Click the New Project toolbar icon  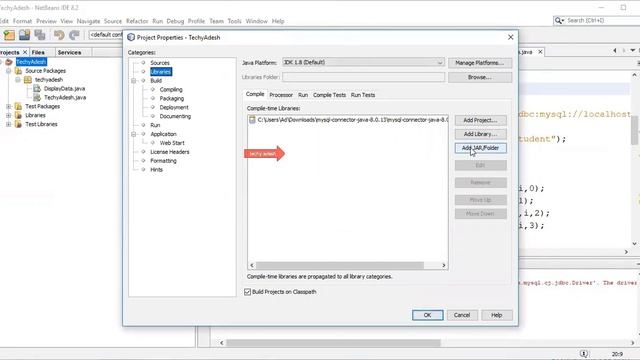pos(9,35)
